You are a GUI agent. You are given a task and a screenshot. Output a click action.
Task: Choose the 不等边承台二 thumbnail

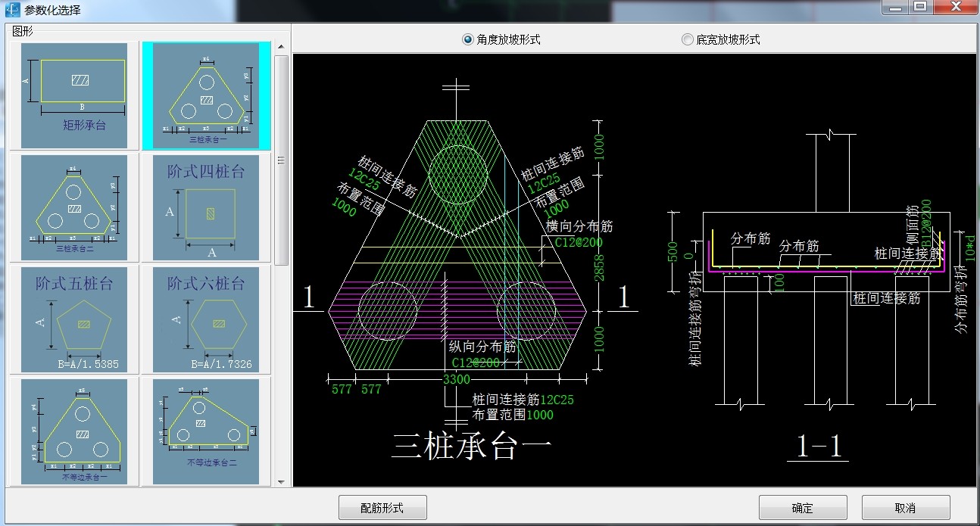click(206, 431)
